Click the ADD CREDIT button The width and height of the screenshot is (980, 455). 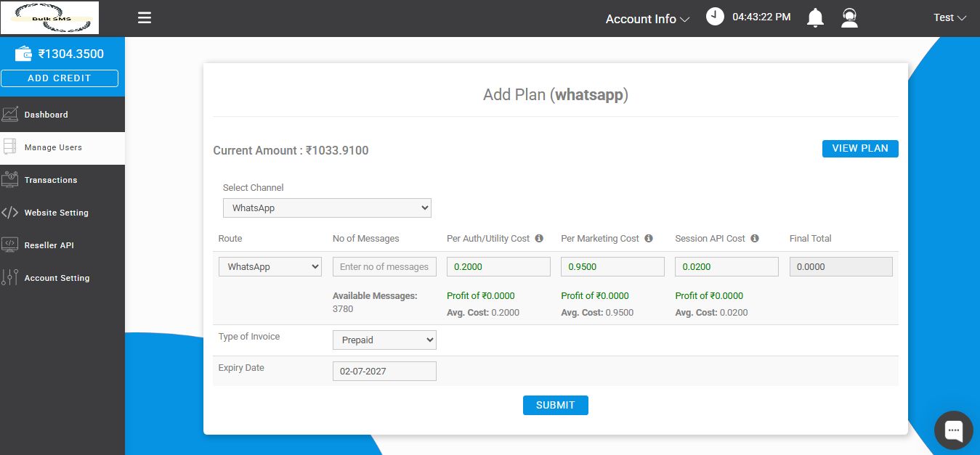60,78
